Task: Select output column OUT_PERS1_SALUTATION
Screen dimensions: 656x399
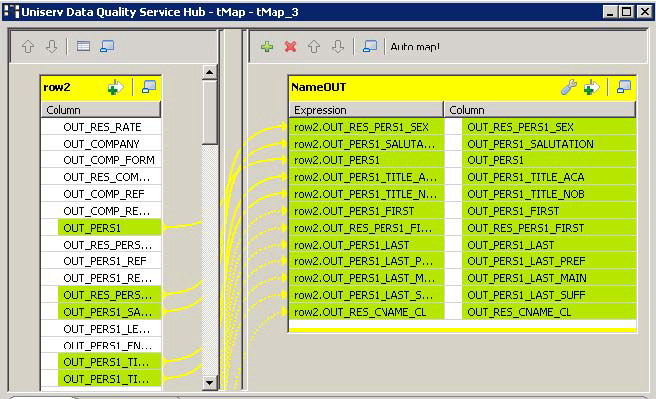Action: click(549, 143)
